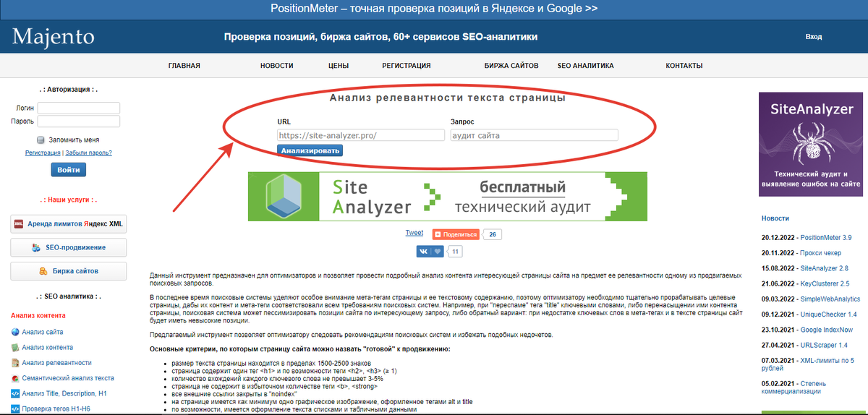Screen dimensions: 868x415
Task: Click the globe icon beside Анализ сайта
Action: tap(15, 332)
